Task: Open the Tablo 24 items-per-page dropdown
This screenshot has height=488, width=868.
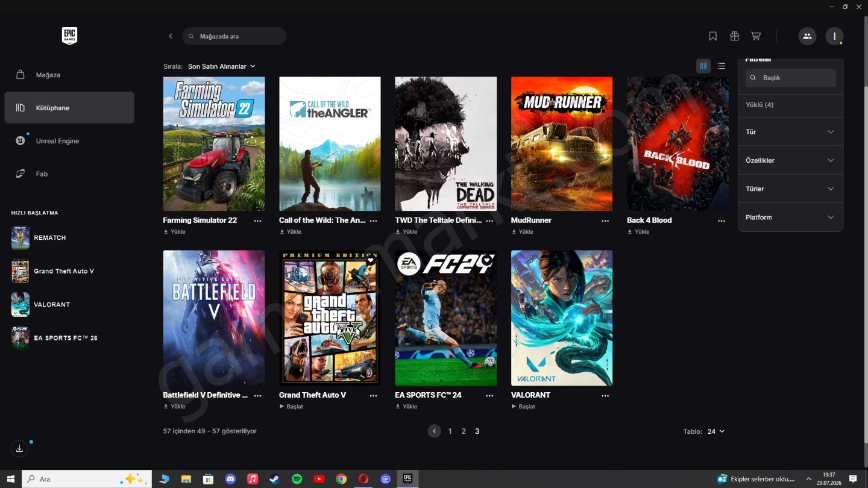Action: point(716,431)
